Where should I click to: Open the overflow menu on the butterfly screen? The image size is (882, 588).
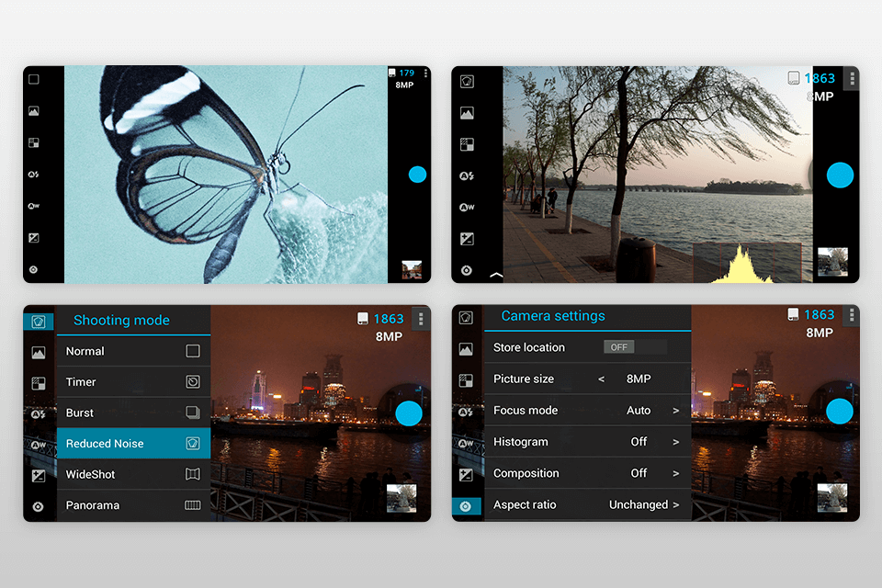[425, 73]
